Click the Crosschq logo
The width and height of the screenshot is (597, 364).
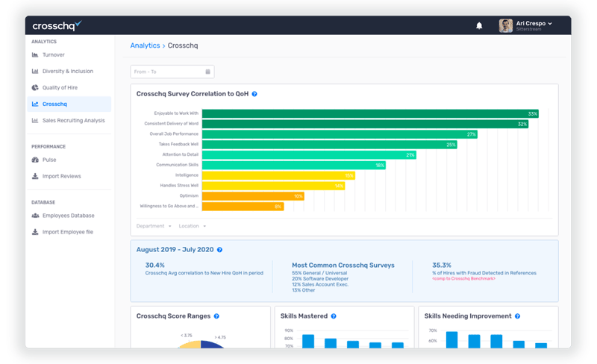[57, 26]
